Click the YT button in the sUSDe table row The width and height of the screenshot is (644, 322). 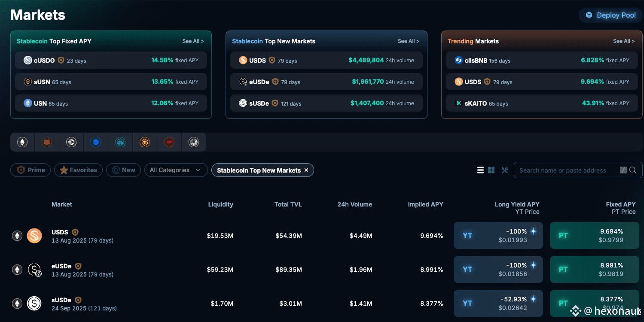498,303
